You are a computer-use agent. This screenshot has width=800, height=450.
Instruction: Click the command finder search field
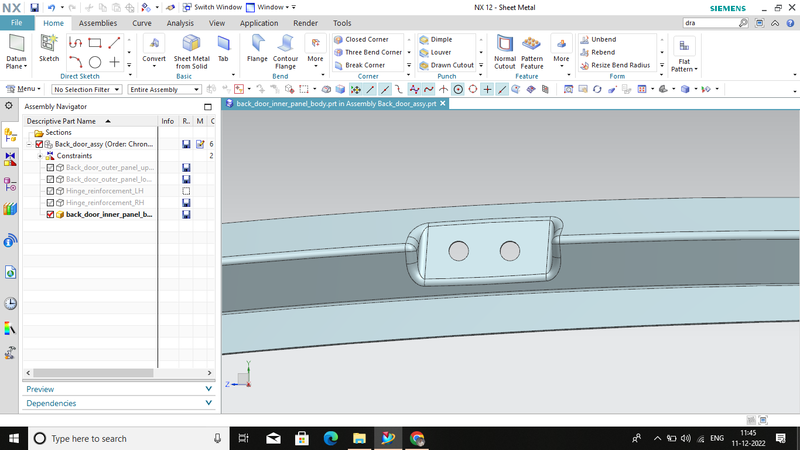pos(710,23)
